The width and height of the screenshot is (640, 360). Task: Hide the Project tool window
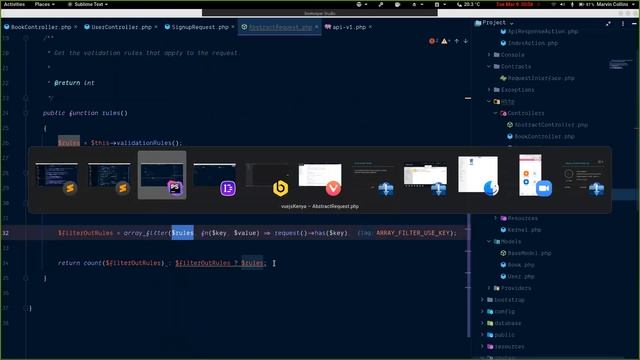(634, 24)
